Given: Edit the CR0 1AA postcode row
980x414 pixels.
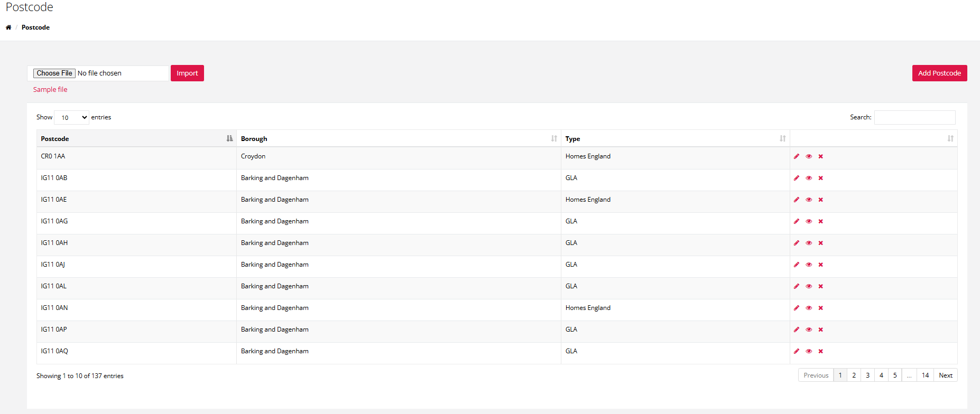Looking at the screenshot, I should pyautogui.click(x=797, y=156).
